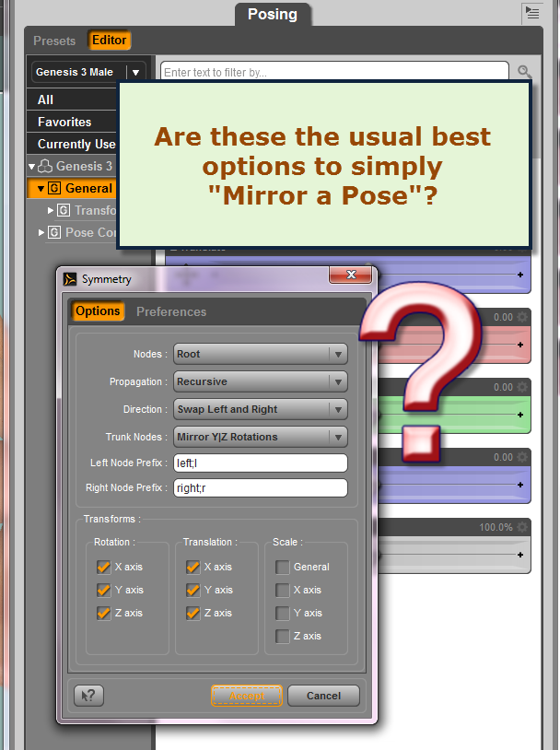Click the Accept button
Image resolution: width=560 pixels, height=750 pixels.
pos(247,696)
